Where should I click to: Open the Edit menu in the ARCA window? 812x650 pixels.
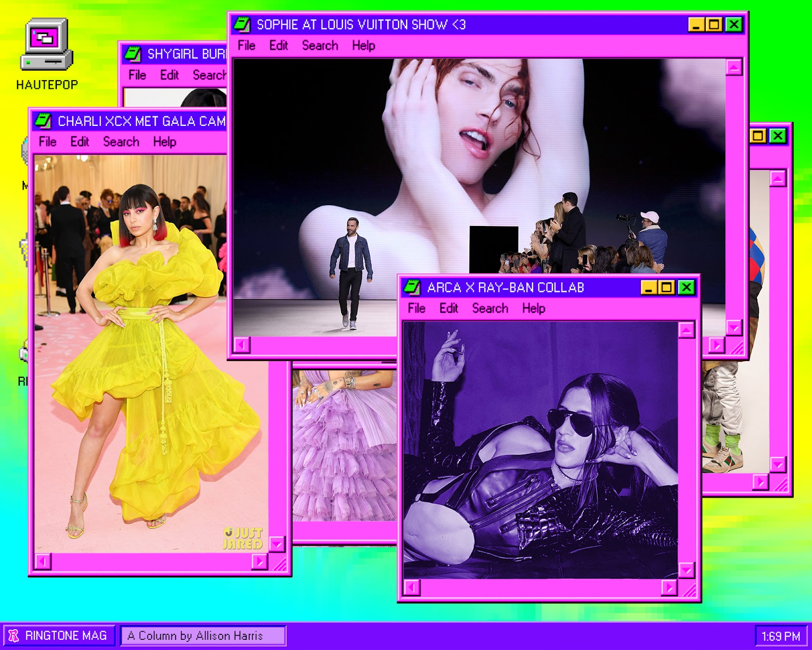click(x=449, y=308)
